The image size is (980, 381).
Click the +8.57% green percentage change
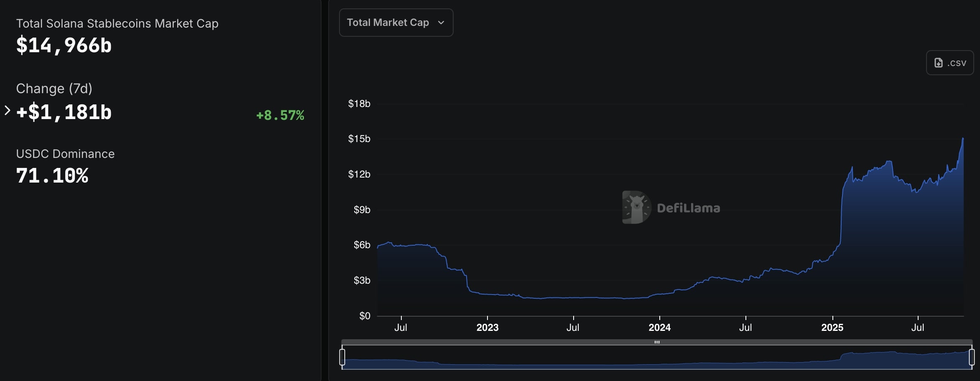(280, 115)
